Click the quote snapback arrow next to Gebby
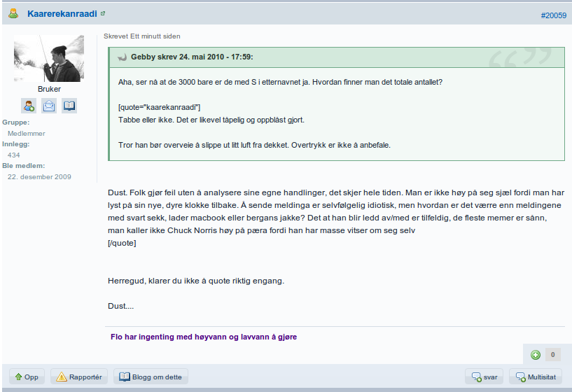This screenshot has height=392, width=572. click(123, 57)
